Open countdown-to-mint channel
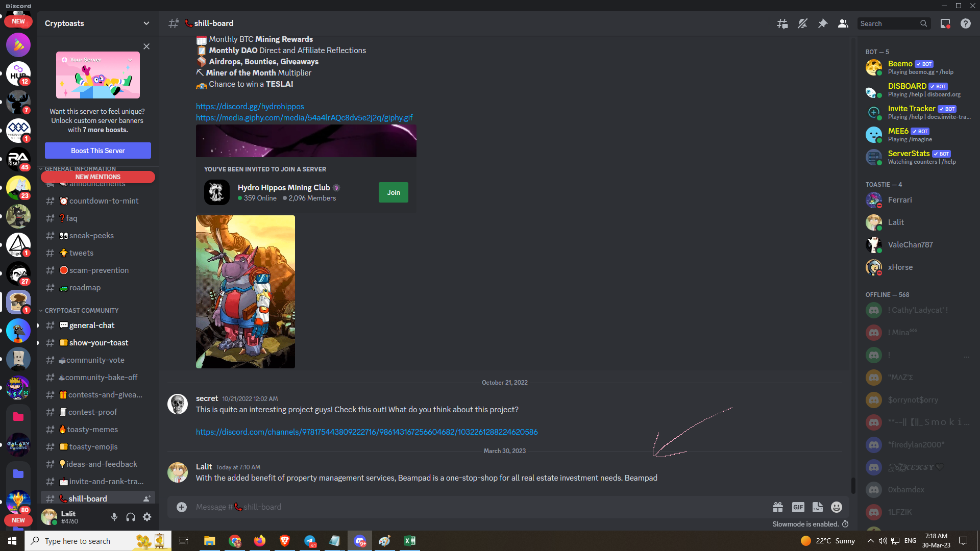Screen dimensions: 980x551 pos(98,201)
